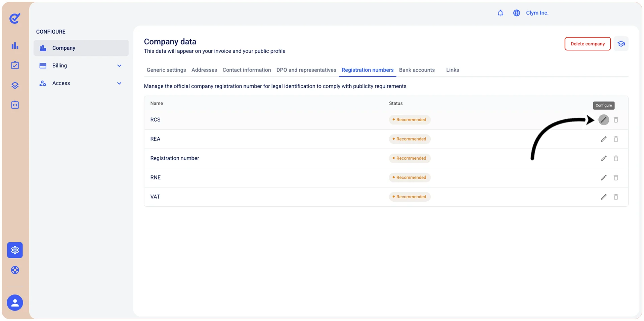Delete the RCS row

click(x=616, y=120)
